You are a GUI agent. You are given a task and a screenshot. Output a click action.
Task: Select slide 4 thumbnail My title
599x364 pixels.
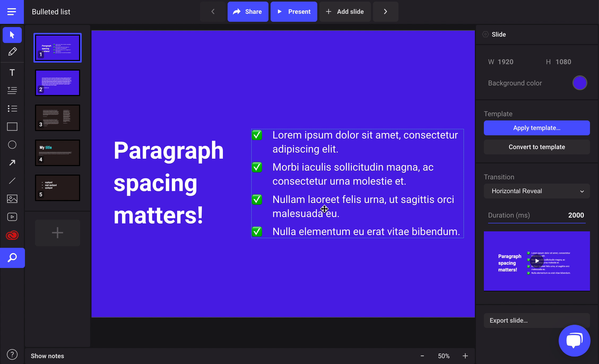coord(58,153)
